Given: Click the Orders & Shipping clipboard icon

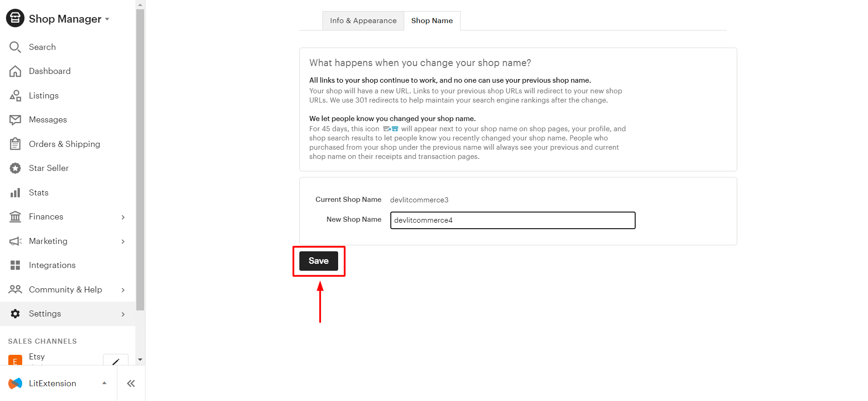Looking at the screenshot, I should (x=15, y=144).
